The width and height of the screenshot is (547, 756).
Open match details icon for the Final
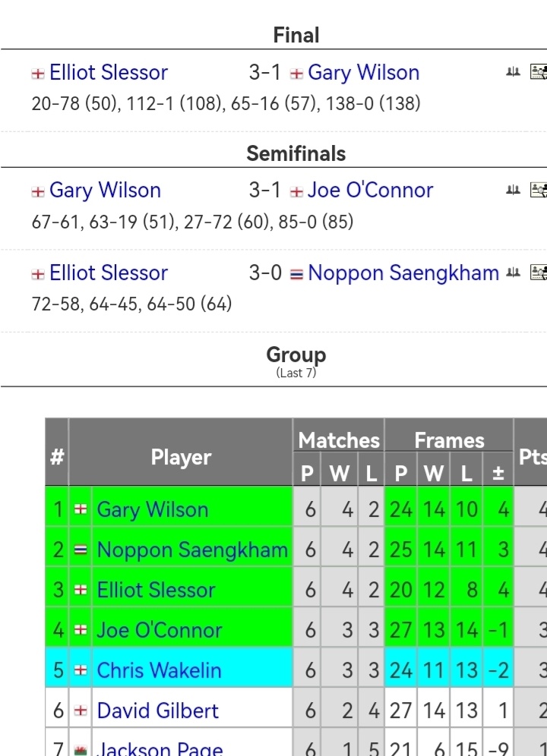click(x=538, y=72)
